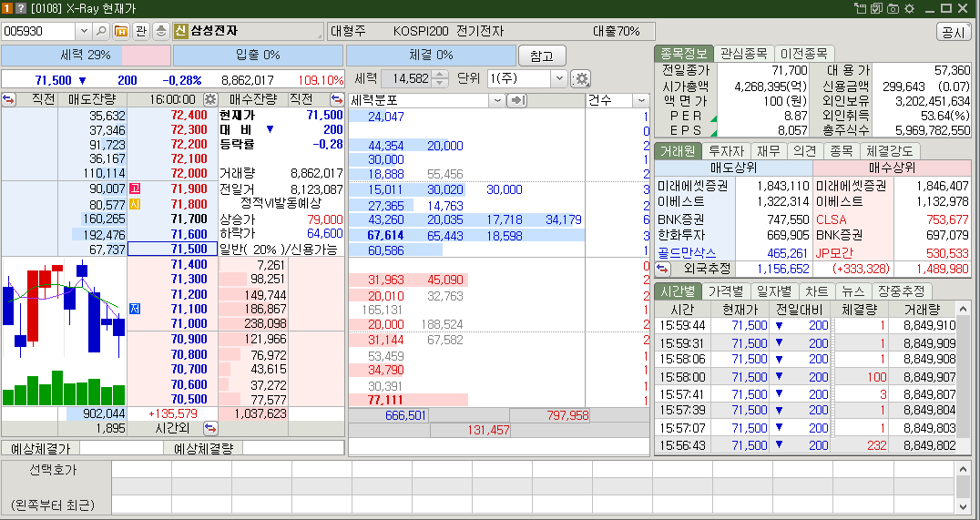This screenshot has height=520, width=980.
Task: Decrease 세력 value with down stepper arrow
Action: pos(440,83)
